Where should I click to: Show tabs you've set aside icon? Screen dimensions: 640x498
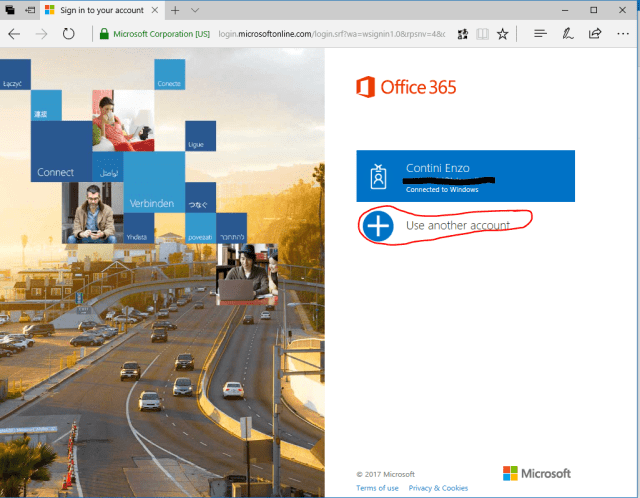[x=10, y=10]
